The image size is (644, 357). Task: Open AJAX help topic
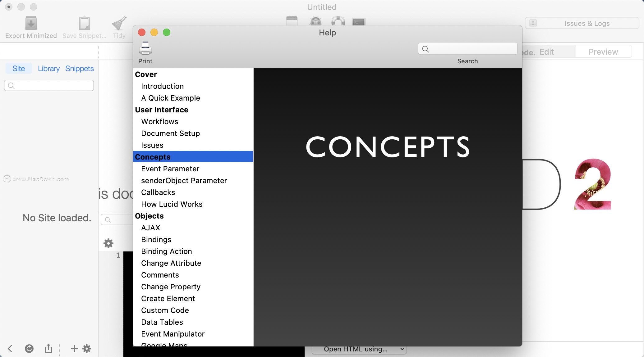pos(150,228)
